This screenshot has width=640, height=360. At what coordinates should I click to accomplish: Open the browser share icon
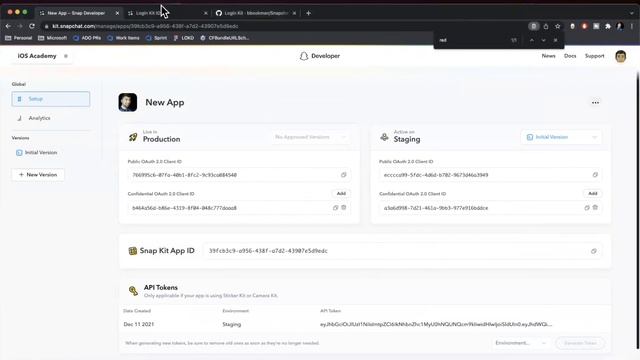point(546,26)
